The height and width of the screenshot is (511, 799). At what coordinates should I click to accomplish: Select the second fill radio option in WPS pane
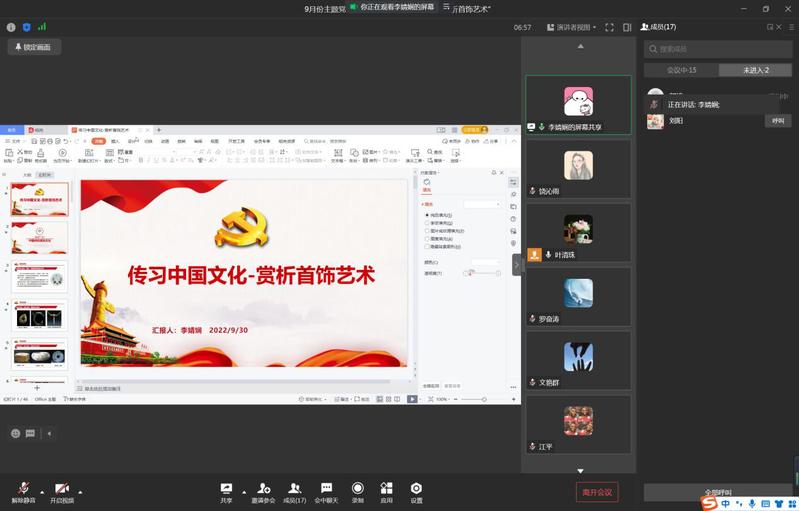(x=427, y=223)
